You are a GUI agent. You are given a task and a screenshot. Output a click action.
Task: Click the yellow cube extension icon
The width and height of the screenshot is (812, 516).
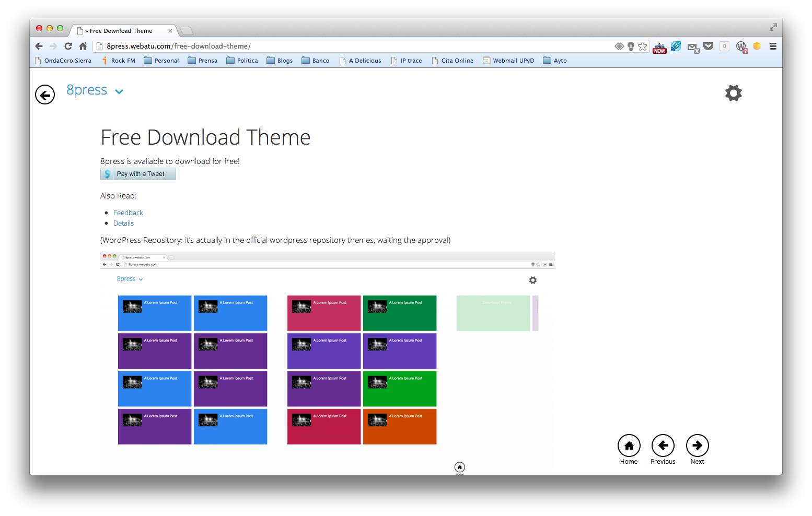pos(757,46)
